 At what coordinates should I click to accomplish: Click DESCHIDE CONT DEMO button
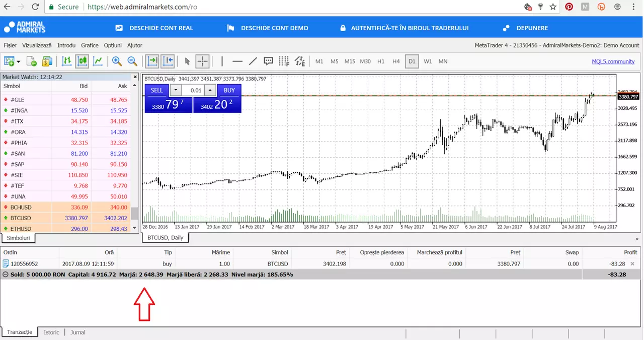point(267,28)
